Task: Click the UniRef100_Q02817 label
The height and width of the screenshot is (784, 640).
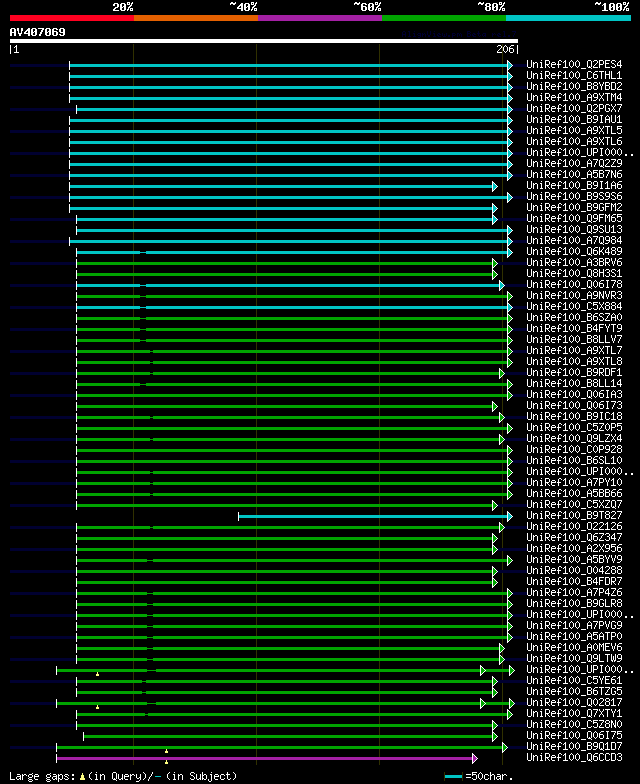Action: coord(574,702)
